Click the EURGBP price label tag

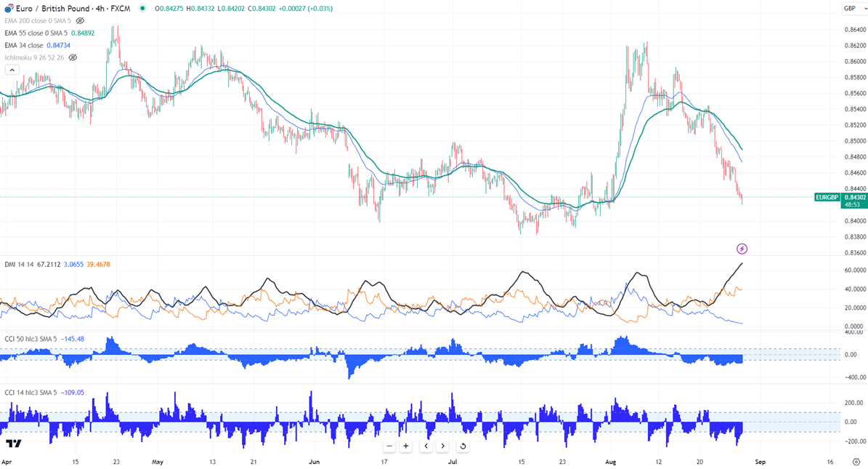pyautogui.click(x=827, y=197)
